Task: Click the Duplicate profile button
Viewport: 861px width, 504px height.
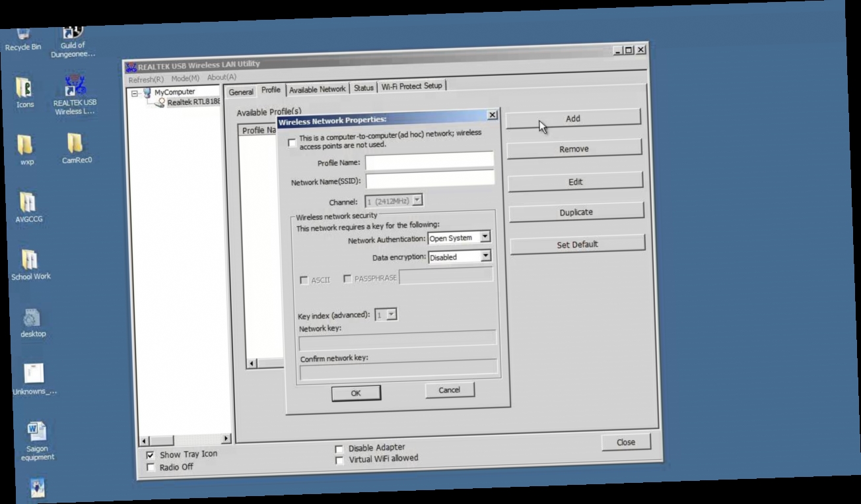Action: 576,212
